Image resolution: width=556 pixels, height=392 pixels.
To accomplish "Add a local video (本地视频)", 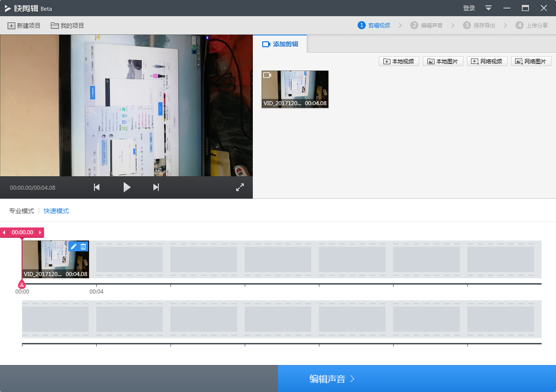I will click(x=399, y=61).
